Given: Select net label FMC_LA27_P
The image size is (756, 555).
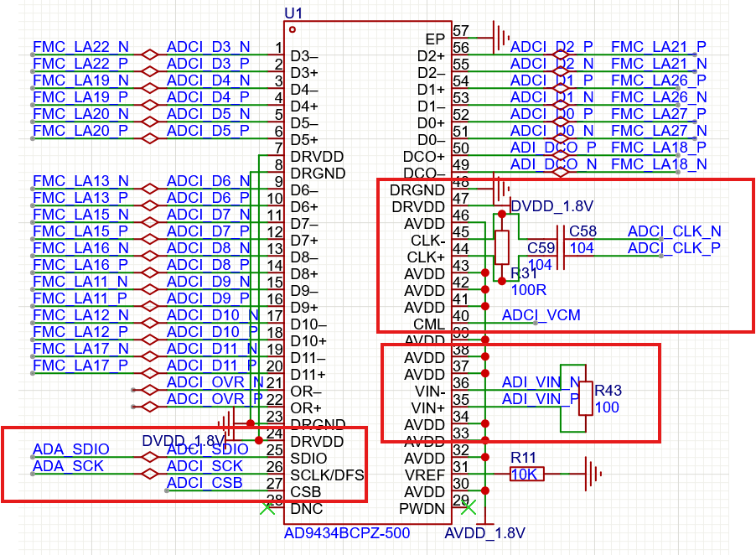Looking at the screenshot, I should [659, 114].
